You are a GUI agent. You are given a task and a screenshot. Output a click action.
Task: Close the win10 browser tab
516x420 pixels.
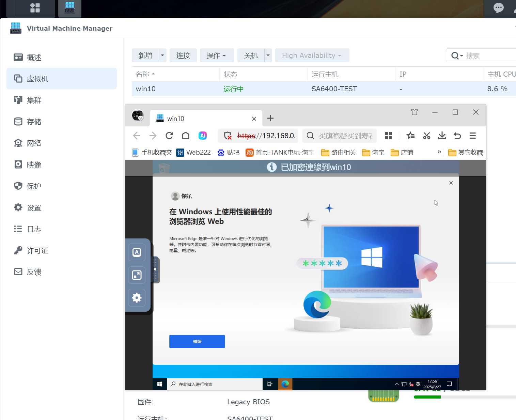254,119
